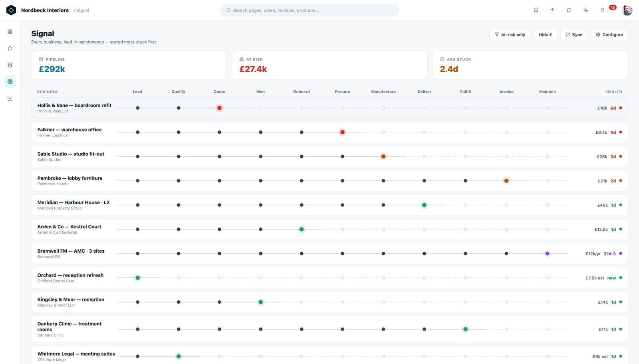Click the green Onboard marker for Arden & Co
Screen dimensions: 639x364
pos(302,229)
